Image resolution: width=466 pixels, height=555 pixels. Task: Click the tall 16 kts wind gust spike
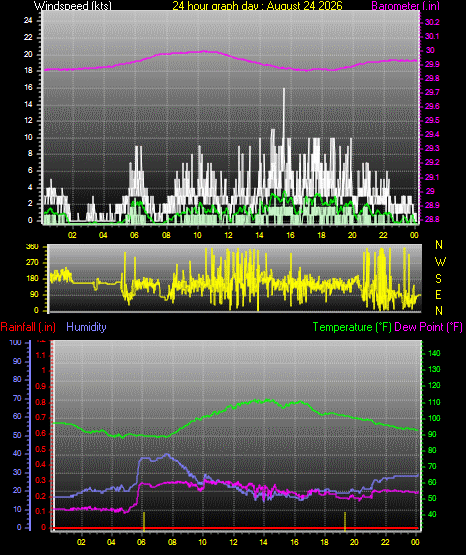point(284,117)
